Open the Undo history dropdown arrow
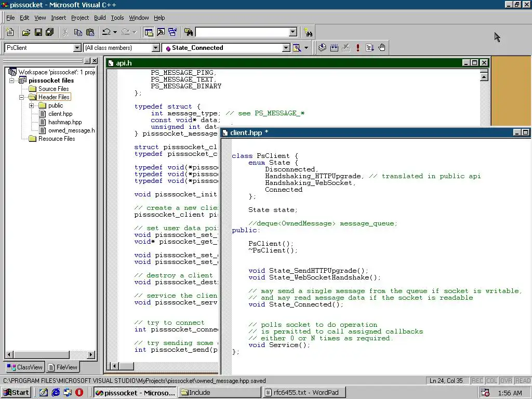Viewport: 532px width, 399px height. (x=115, y=32)
